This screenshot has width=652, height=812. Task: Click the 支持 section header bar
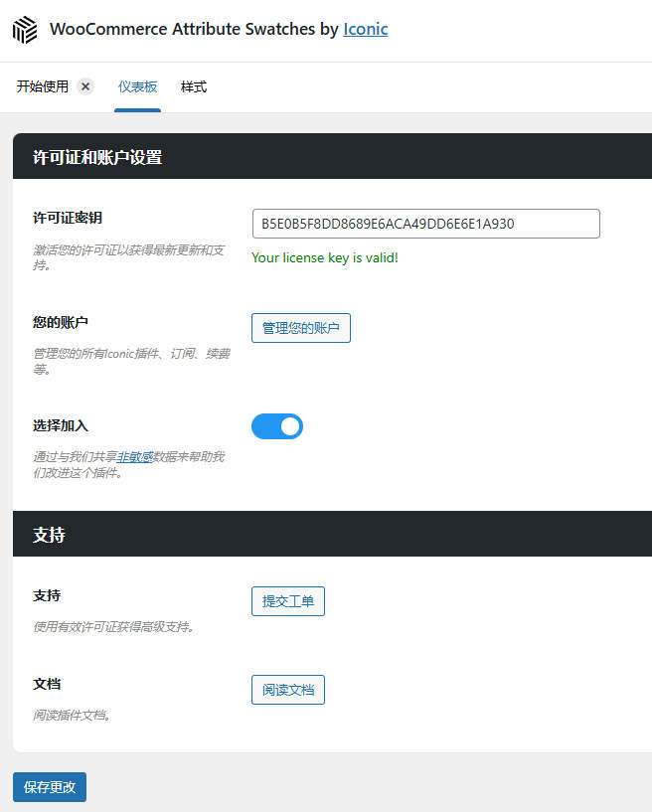click(333, 534)
